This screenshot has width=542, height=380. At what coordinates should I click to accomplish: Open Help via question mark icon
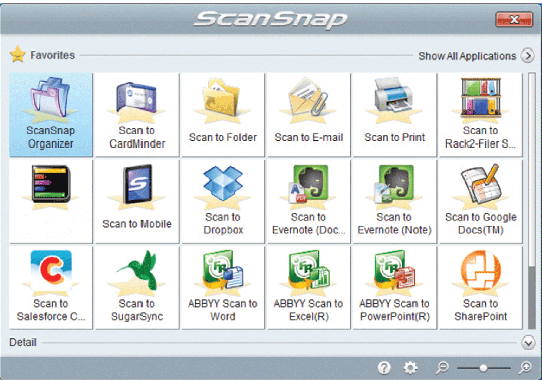[x=384, y=368]
